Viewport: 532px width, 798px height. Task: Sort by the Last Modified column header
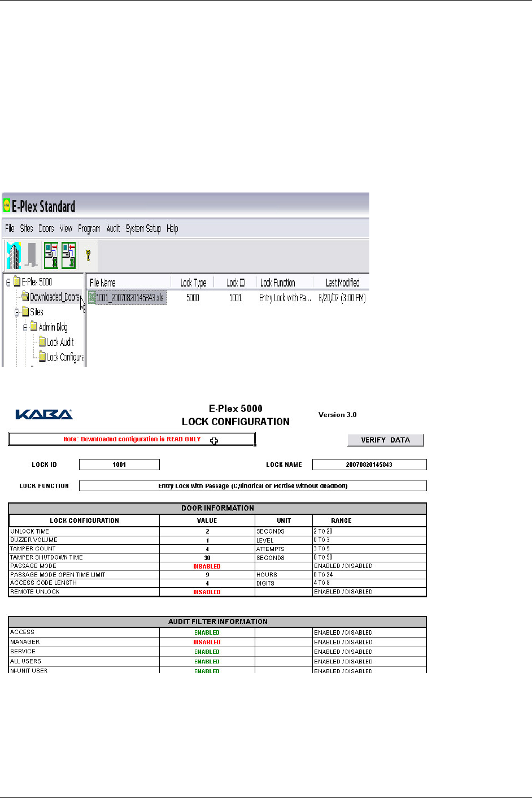tap(342, 283)
